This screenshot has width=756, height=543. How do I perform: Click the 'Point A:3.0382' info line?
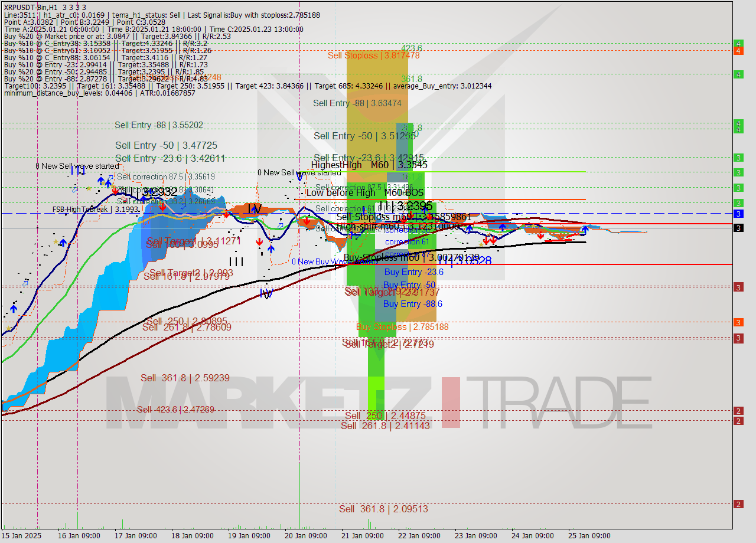click(84, 22)
